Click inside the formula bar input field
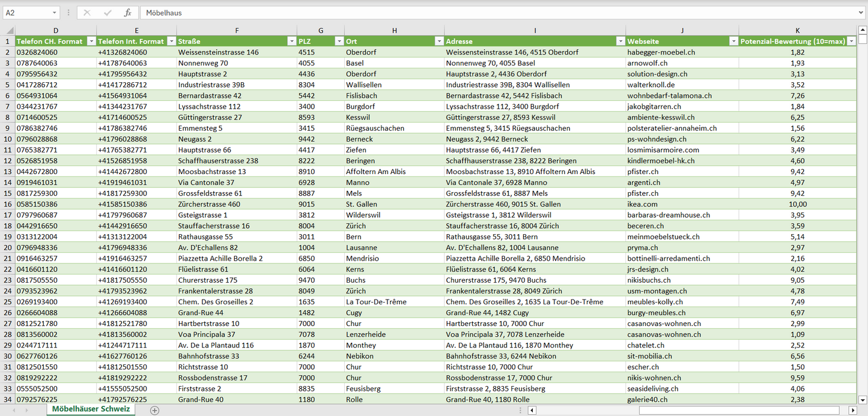Viewport: 868px width, 416px height. [481, 13]
